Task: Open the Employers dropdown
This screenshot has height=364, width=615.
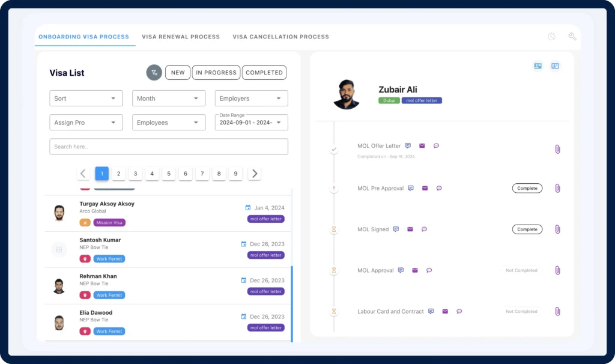Action: pyautogui.click(x=251, y=99)
